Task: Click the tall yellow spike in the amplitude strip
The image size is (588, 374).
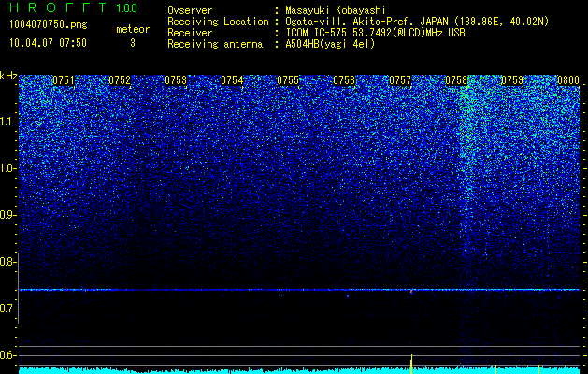Action: coord(411,364)
